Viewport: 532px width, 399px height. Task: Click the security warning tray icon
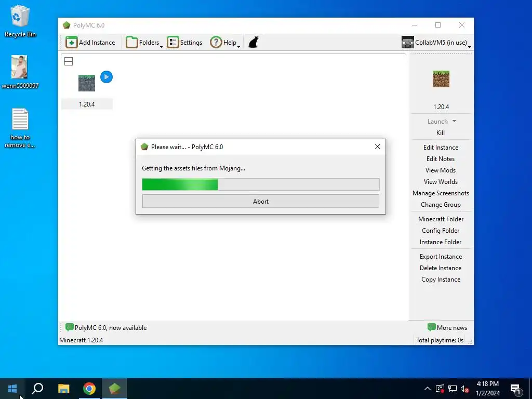440,389
